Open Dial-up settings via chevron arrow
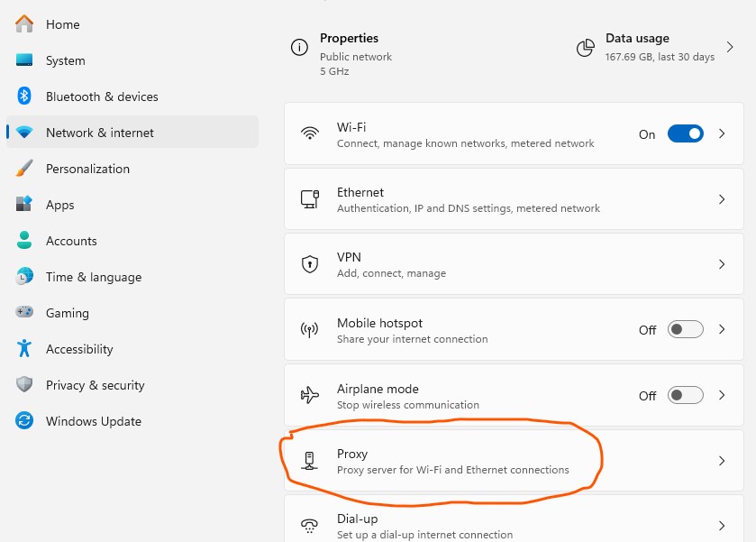Image resolution: width=756 pixels, height=542 pixels. click(x=722, y=526)
